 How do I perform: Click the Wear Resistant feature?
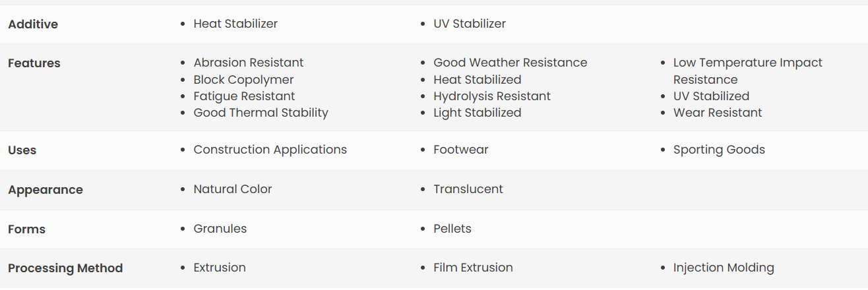pos(718,113)
